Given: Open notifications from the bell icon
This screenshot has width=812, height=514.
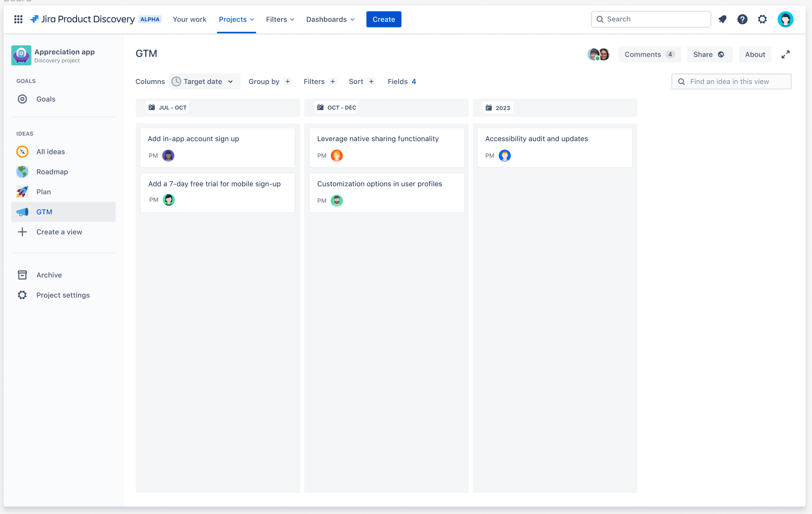Looking at the screenshot, I should pos(722,19).
